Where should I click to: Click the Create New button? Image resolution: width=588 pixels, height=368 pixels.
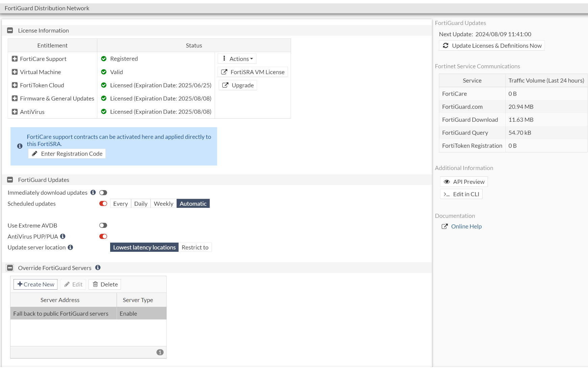click(36, 285)
